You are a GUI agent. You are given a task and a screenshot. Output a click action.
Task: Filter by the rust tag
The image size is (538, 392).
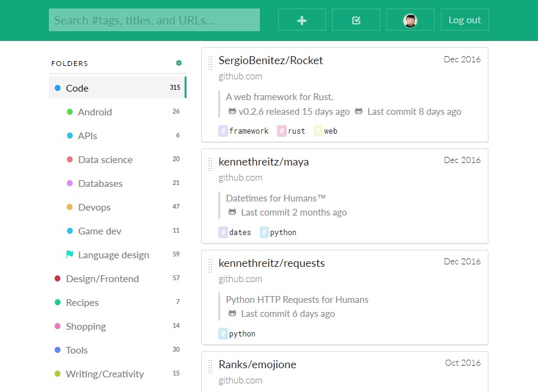click(x=291, y=131)
